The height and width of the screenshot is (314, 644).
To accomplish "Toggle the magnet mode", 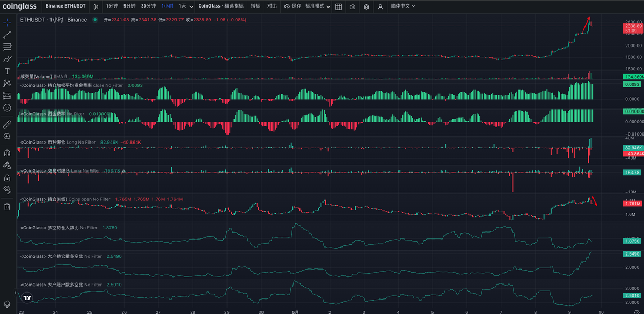I will (x=7, y=152).
